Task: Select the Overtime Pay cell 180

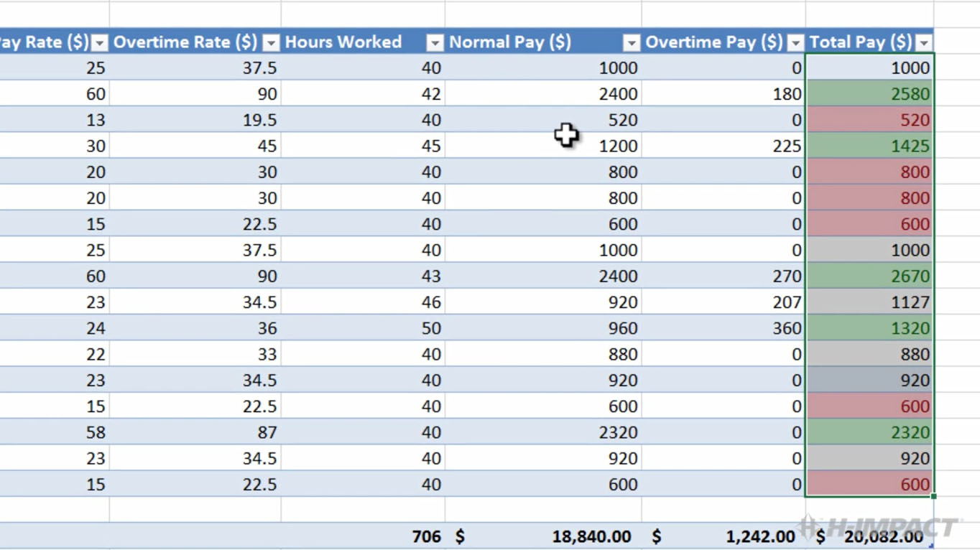Action: [723, 94]
